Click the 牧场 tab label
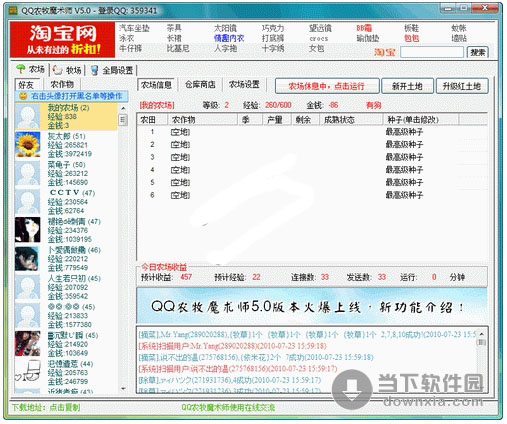507x424 pixels. pos(74,70)
